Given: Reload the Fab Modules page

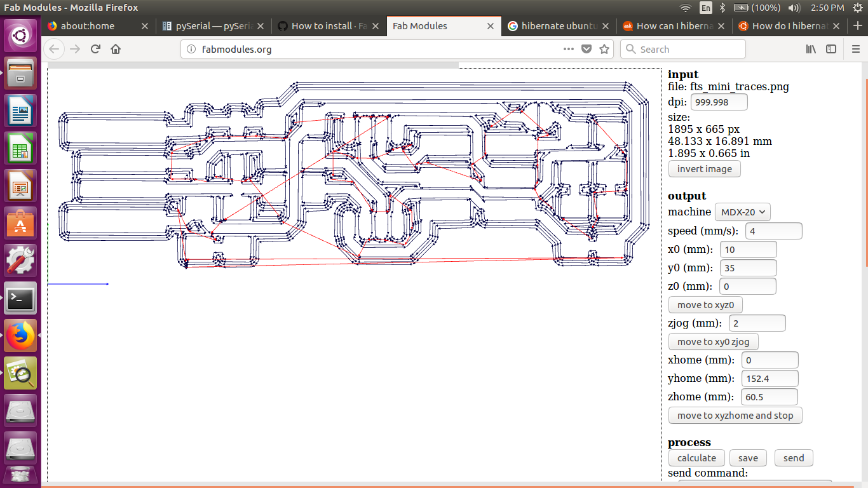Looking at the screenshot, I should tap(96, 49).
